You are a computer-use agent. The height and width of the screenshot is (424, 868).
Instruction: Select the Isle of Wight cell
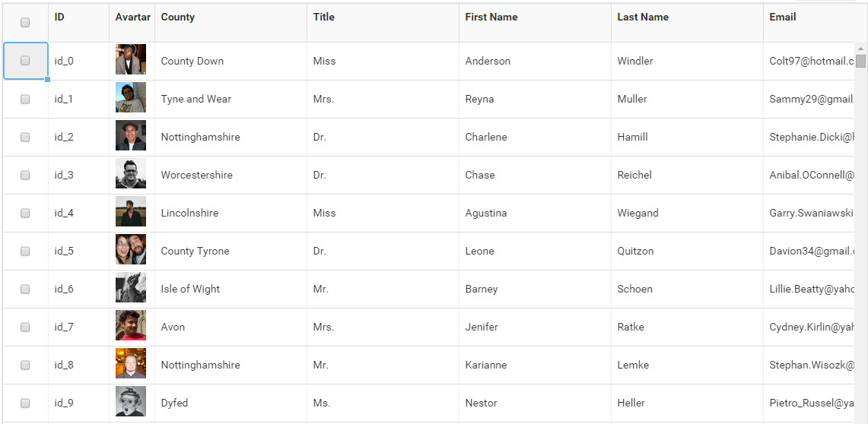[191, 289]
